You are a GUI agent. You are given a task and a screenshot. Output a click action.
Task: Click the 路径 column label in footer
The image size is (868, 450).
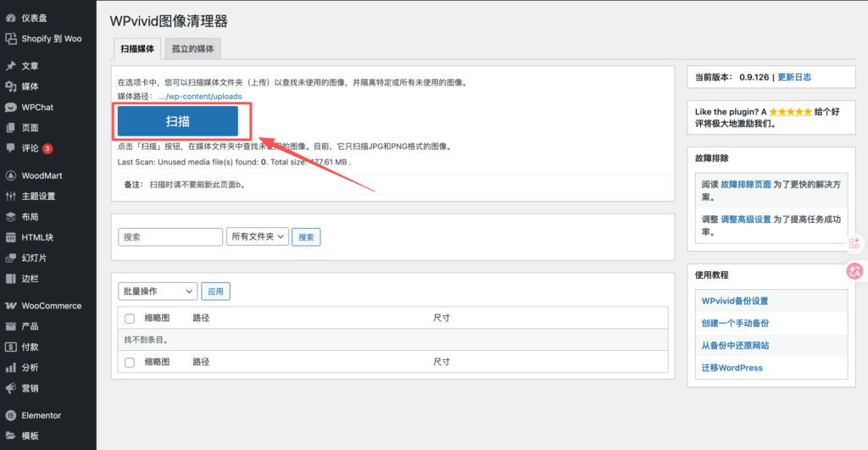(x=201, y=362)
